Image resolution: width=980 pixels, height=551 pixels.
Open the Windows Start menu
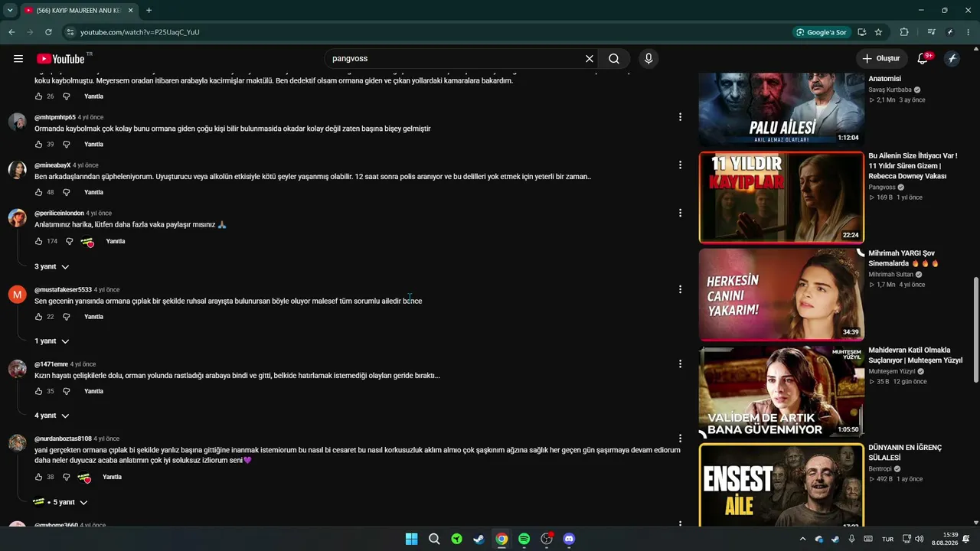(411, 539)
